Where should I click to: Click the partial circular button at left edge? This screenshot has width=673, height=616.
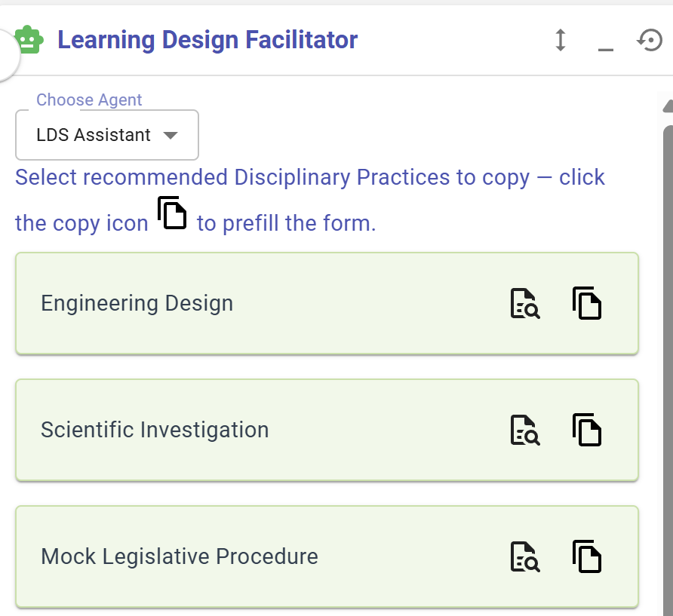[8, 55]
